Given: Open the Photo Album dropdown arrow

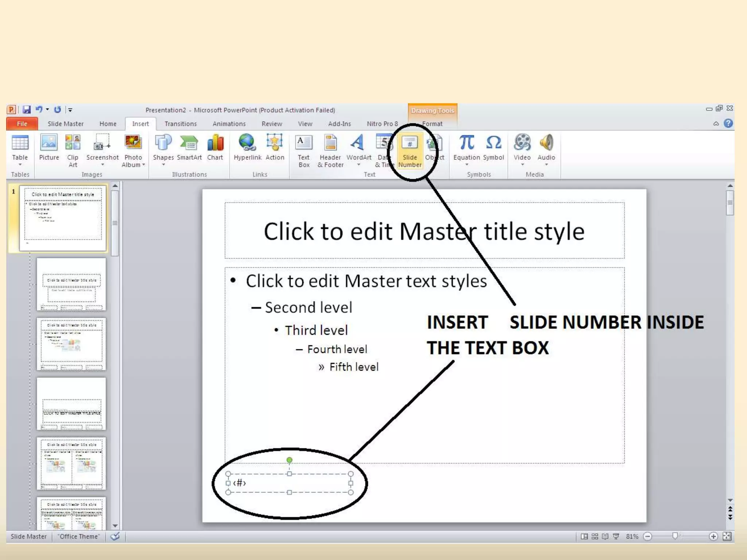Looking at the screenshot, I should click(x=143, y=165).
